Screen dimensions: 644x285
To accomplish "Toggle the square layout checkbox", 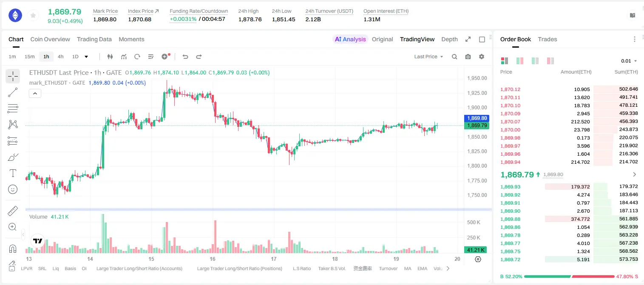I will tap(482, 39).
